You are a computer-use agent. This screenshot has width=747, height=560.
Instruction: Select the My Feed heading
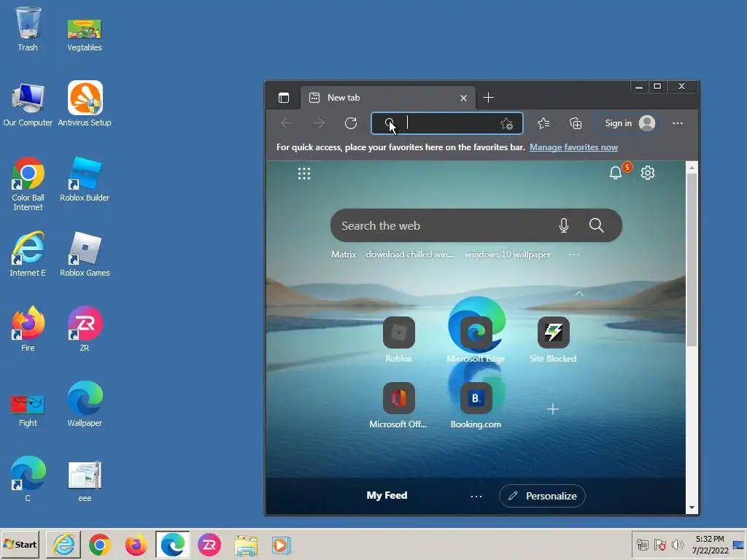pyautogui.click(x=387, y=495)
